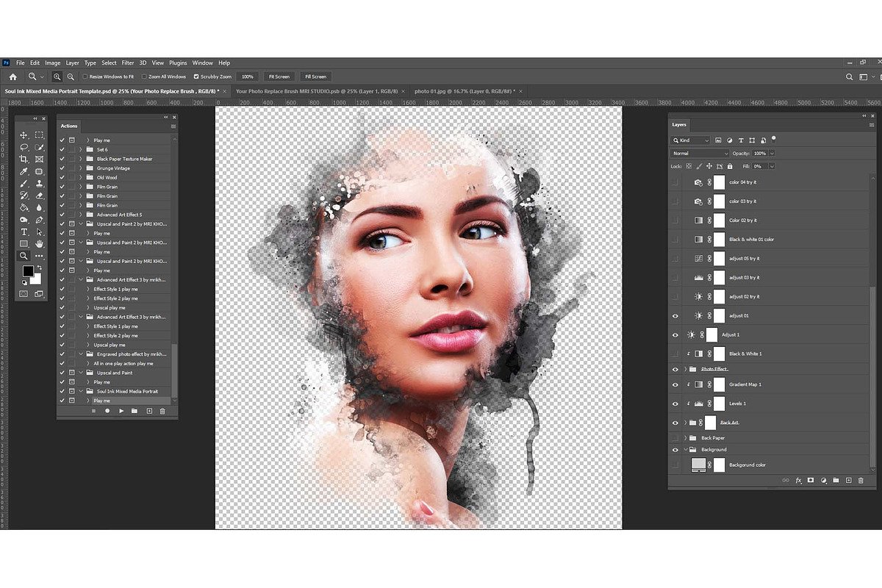Click the Lock all padlock icon in Layers
882x588 pixels.
point(729,166)
